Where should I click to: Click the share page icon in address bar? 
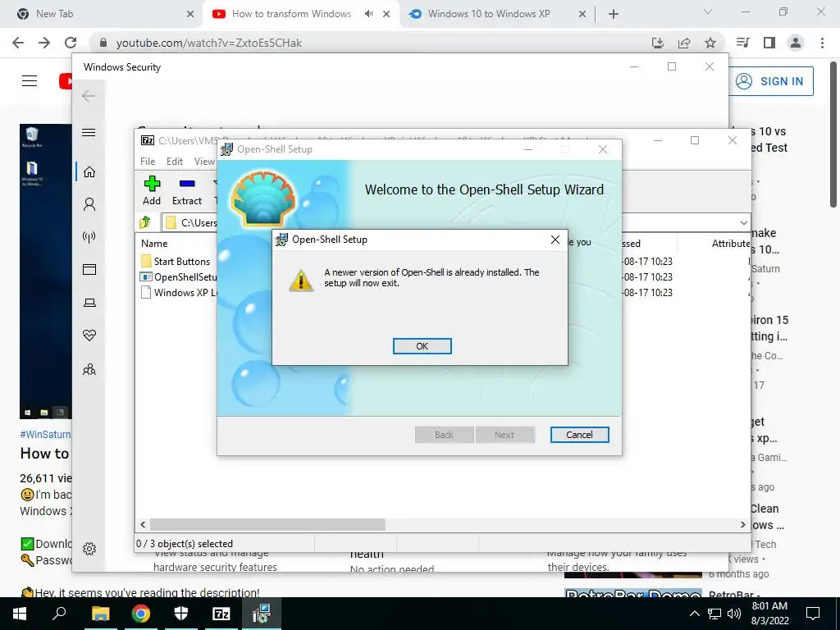click(x=684, y=43)
